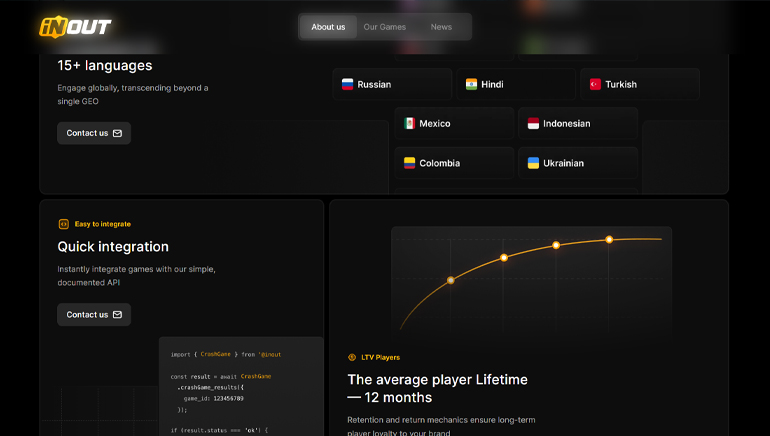Click the first point on LTV curve
This screenshot has width=770, height=436.
pos(451,280)
